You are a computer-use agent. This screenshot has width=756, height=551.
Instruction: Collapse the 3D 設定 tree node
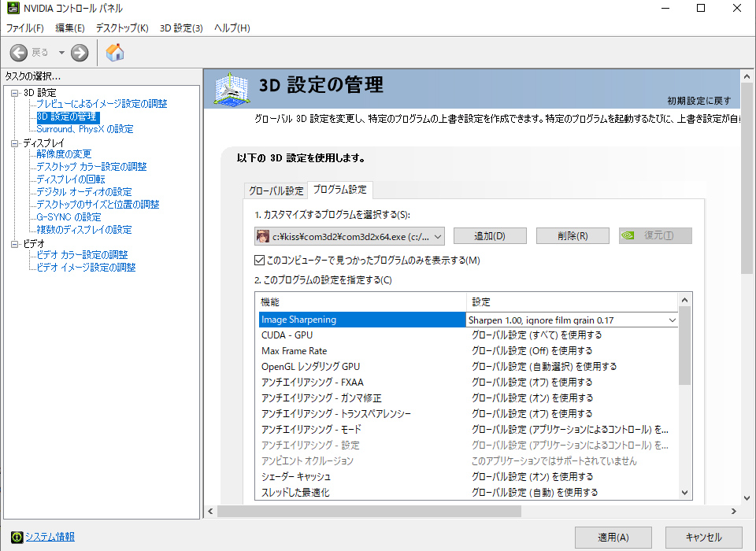pos(14,93)
